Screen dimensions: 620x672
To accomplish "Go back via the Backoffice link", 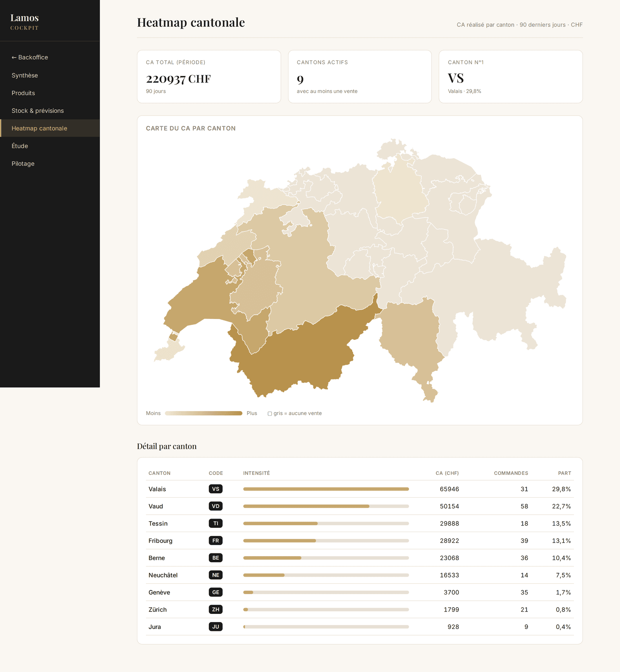I will point(30,57).
